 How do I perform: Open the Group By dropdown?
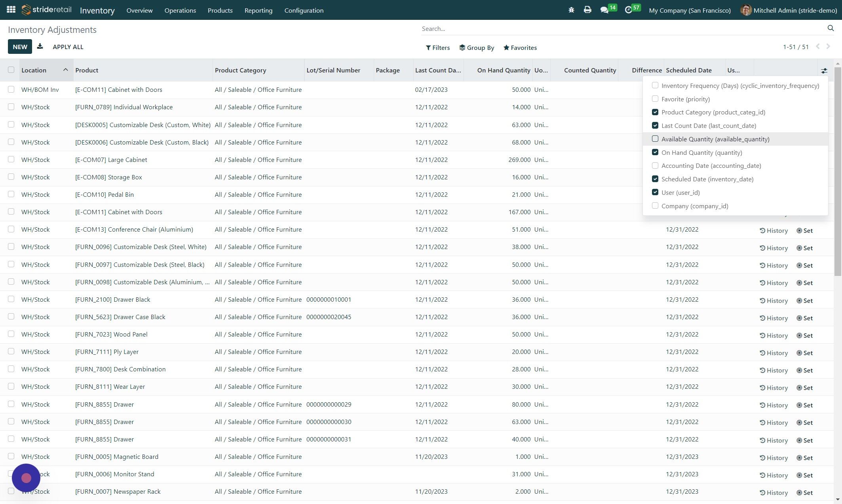(476, 48)
